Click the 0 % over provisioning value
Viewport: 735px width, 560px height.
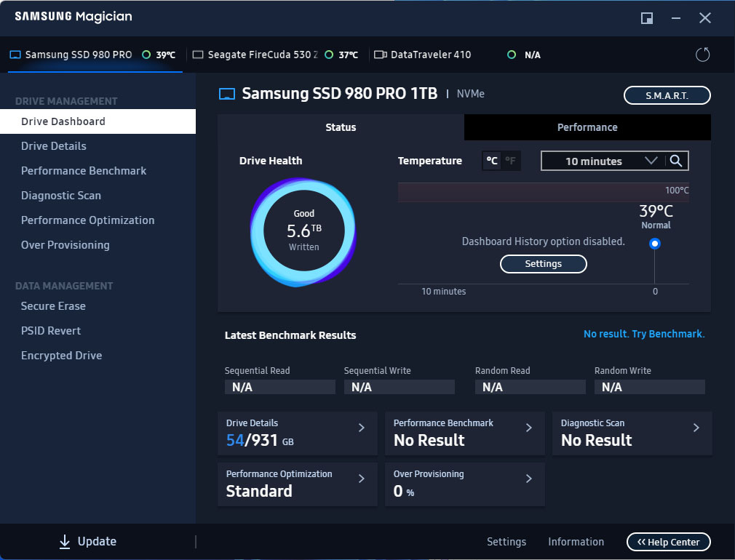(404, 491)
